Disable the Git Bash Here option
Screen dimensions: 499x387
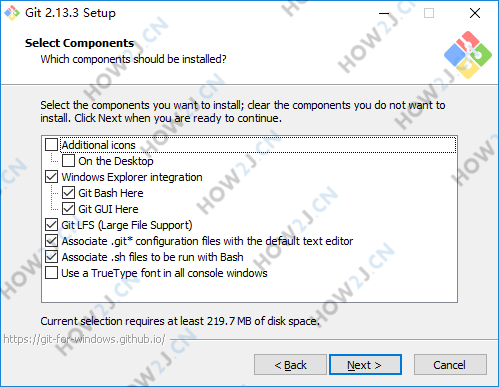68,193
